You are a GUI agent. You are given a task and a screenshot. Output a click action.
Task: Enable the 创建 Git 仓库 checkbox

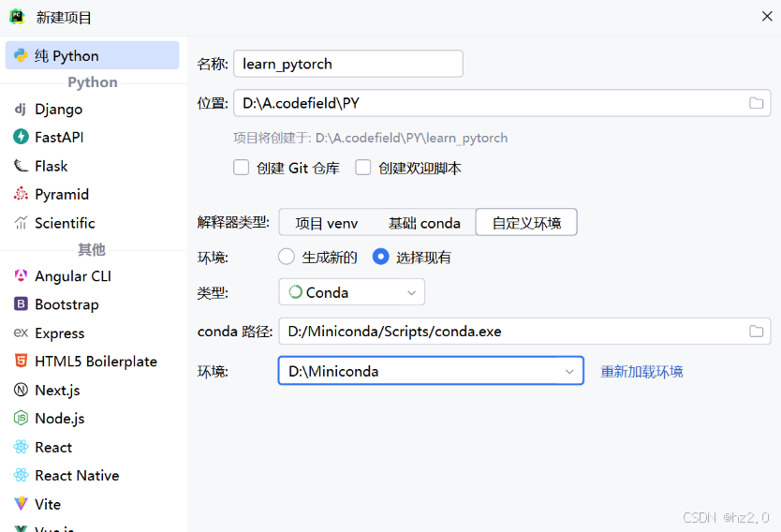[x=241, y=168]
